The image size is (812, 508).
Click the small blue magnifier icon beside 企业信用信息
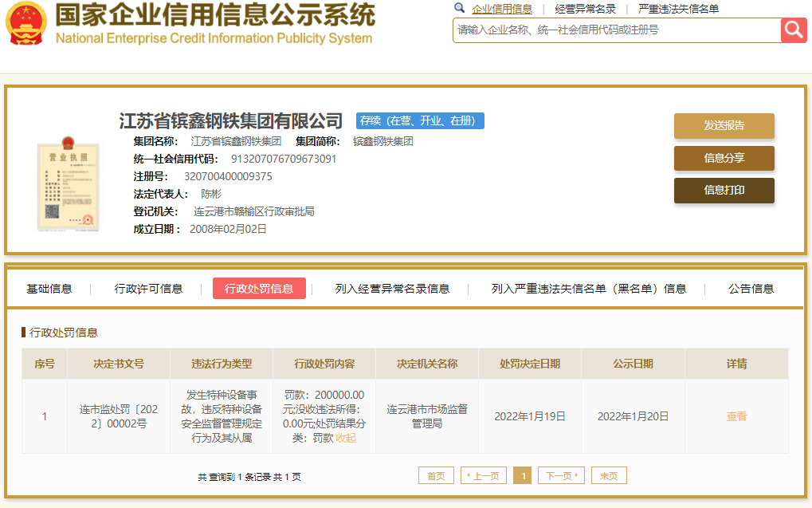coord(459,8)
